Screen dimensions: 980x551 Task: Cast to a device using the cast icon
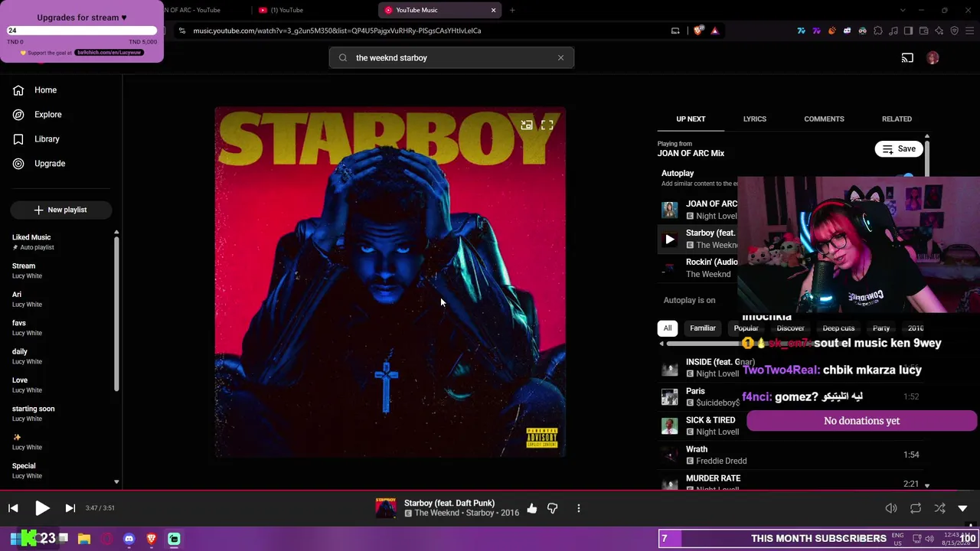(x=907, y=57)
